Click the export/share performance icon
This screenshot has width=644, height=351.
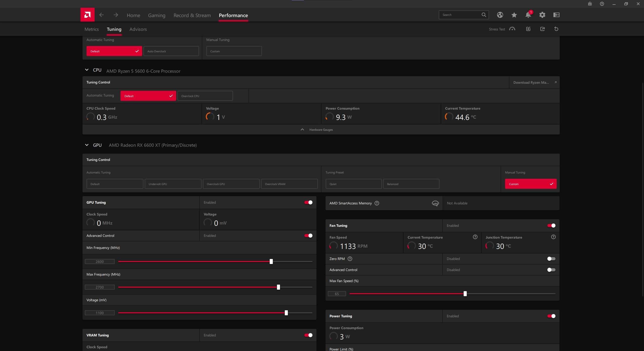click(542, 29)
